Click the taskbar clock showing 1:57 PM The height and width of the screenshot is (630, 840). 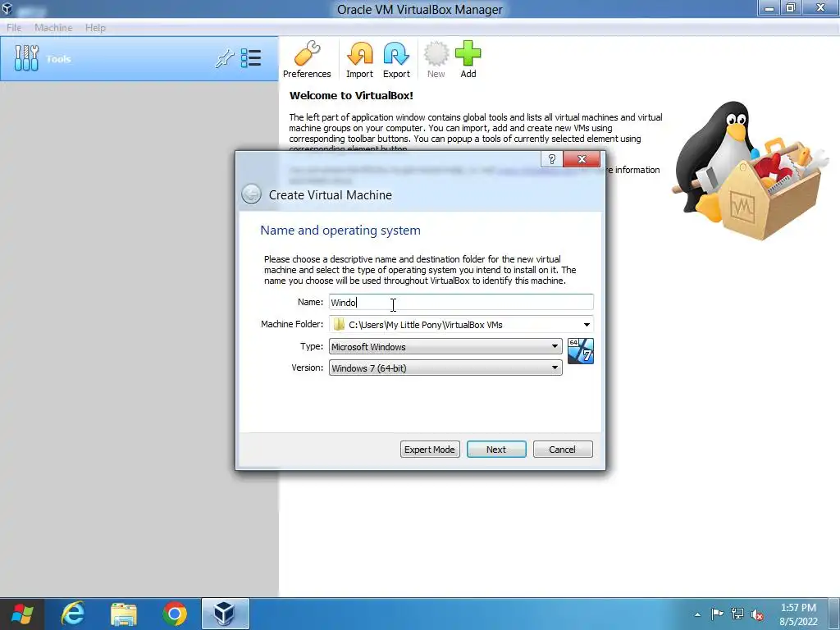(x=798, y=614)
